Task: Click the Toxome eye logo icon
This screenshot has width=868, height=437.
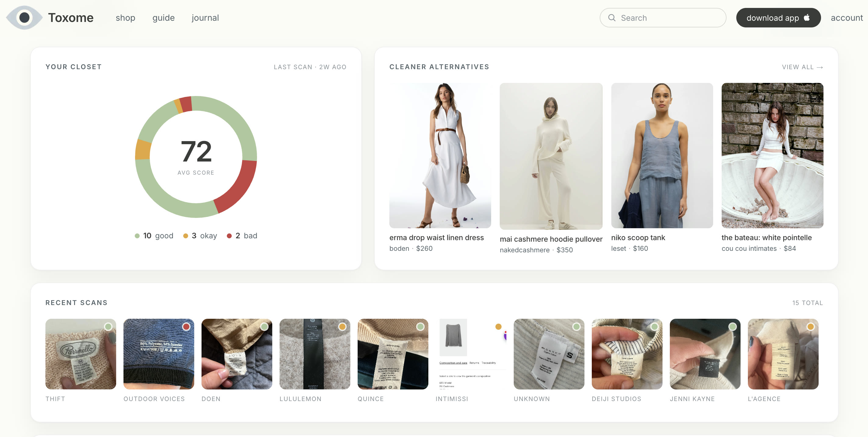Action: (x=24, y=17)
